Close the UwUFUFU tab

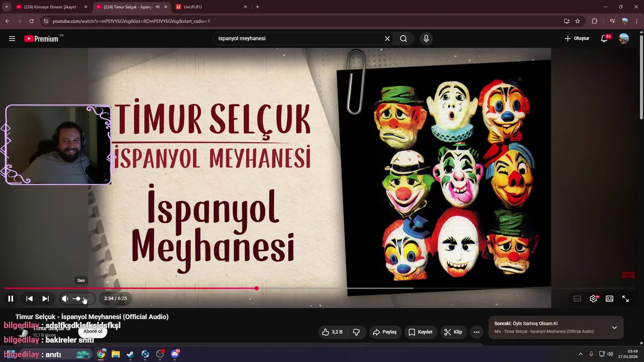tap(246, 7)
